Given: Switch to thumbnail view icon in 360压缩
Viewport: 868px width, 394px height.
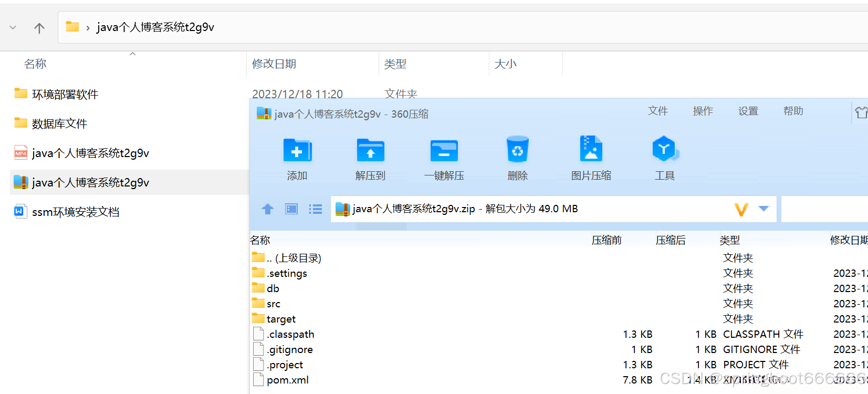Looking at the screenshot, I should 291,209.
